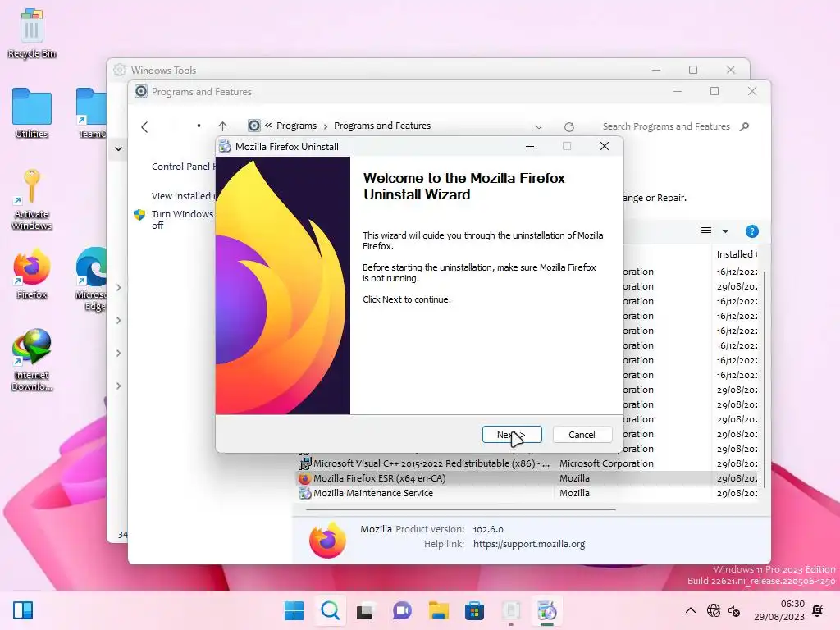The width and height of the screenshot is (840, 630).
Task: Select Microsoft Visual C++ 2015-2022 Redistributable (x86) row
Action: (x=527, y=463)
